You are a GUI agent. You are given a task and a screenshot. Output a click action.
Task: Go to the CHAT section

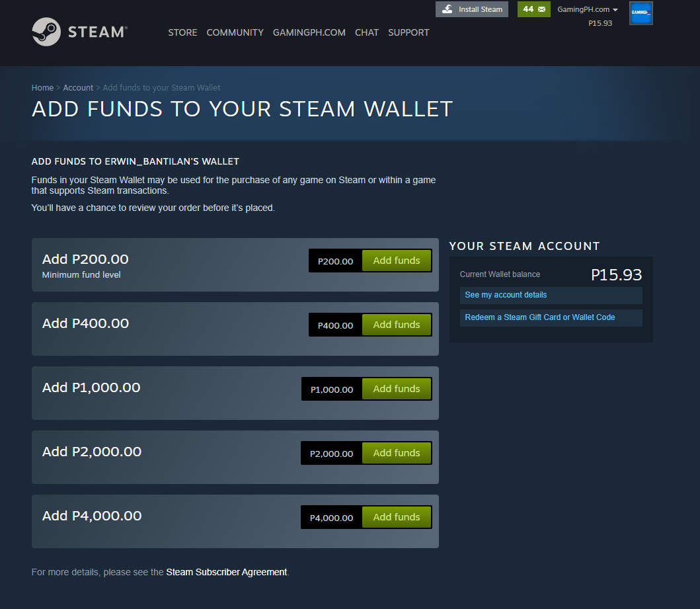coord(367,32)
